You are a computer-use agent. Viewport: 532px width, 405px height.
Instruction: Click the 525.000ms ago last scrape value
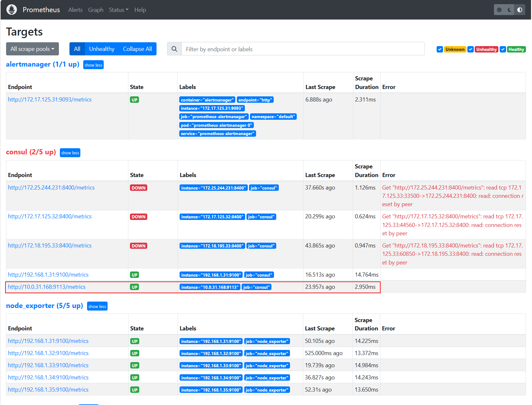pos(324,353)
